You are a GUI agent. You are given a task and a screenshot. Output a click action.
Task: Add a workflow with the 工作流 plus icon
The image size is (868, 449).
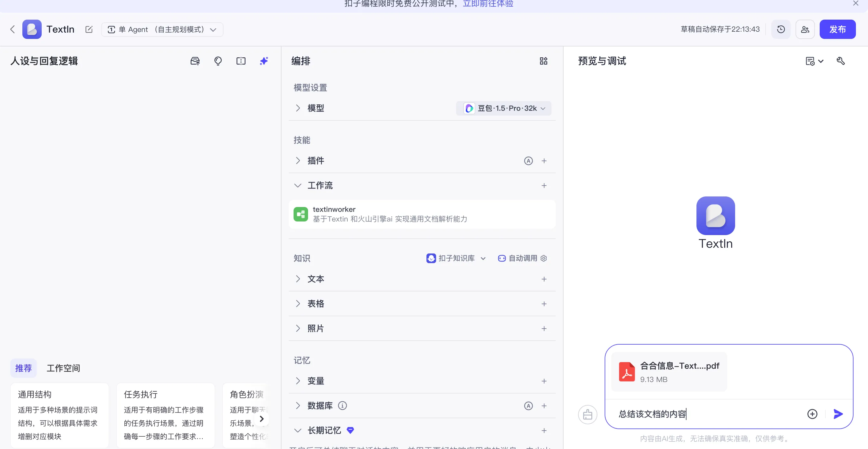(544, 186)
